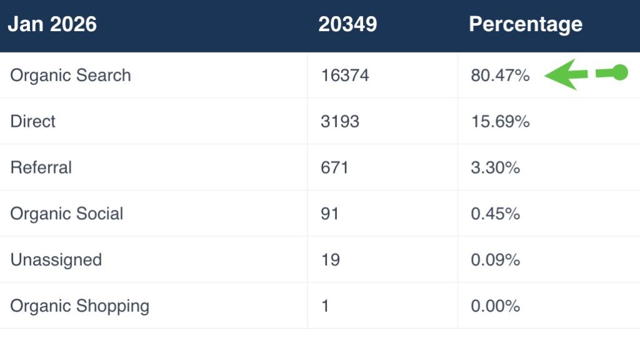Select the 0.09% percentage cell
This screenshot has width=640, height=364.
click(496, 260)
